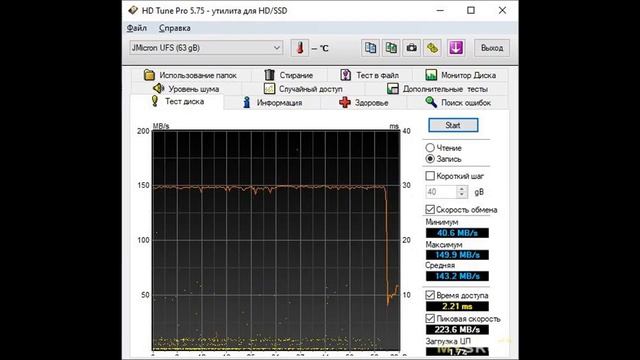Save screenshot with camera icon
Viewport: 640px width, 360px height.
point(411,48)
